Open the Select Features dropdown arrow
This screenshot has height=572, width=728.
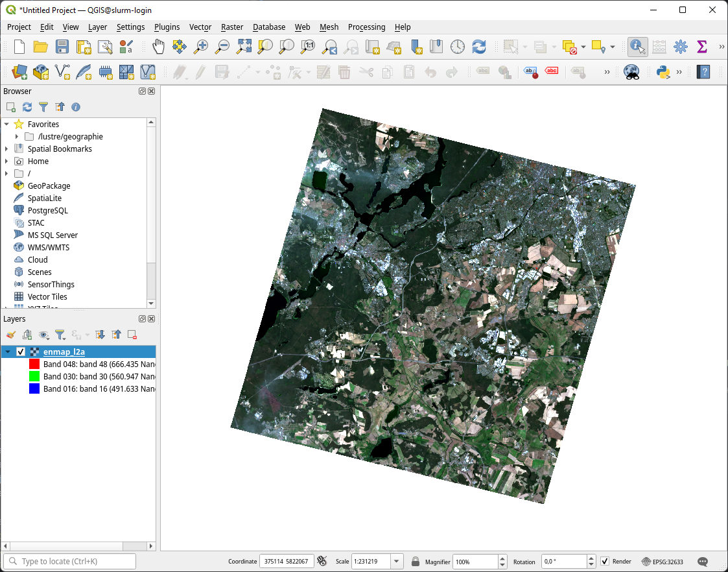coord(525,47)
